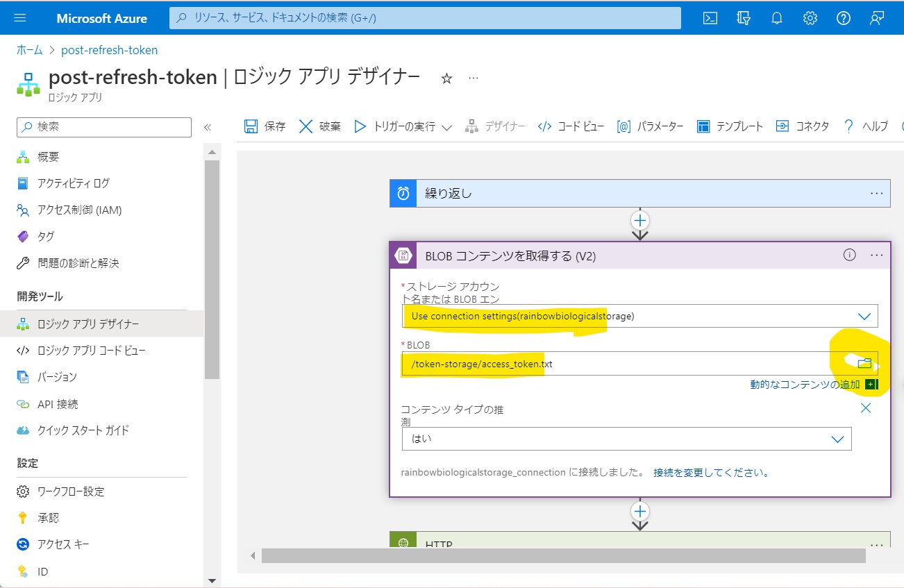Open the Cloud Shell icon
Viewport: 904px width, 588px height.
click(x=710, y=18)
